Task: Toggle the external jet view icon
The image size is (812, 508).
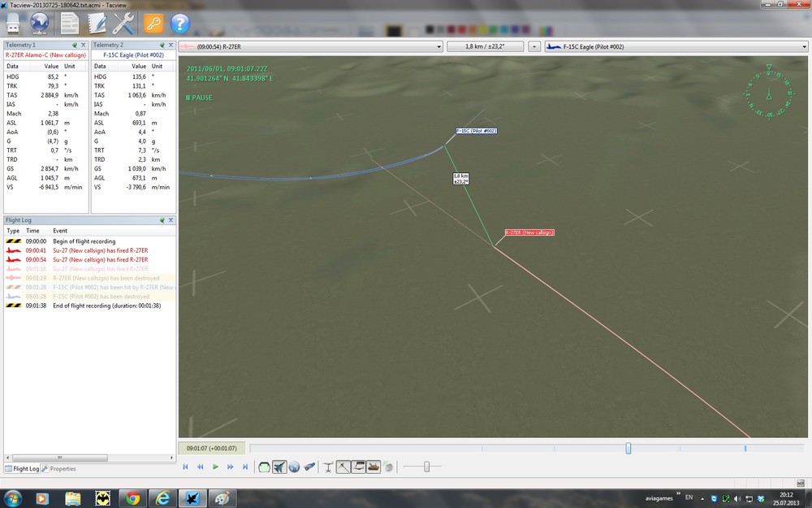Action: 279,467
